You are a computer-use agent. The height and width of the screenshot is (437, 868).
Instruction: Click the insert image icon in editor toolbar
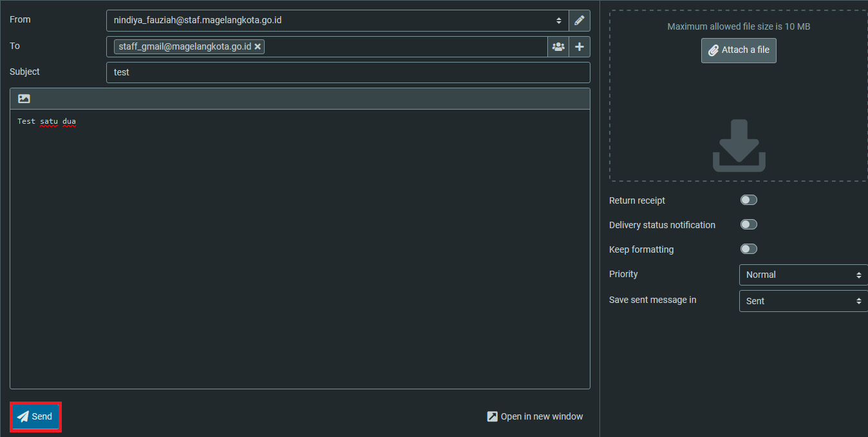pyautogui.click(x=24, y=99)
